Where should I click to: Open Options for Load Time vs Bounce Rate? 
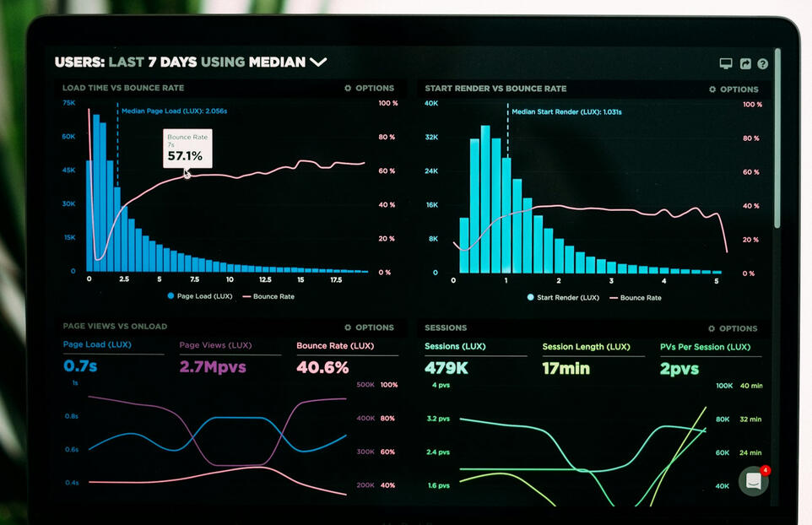369,88
